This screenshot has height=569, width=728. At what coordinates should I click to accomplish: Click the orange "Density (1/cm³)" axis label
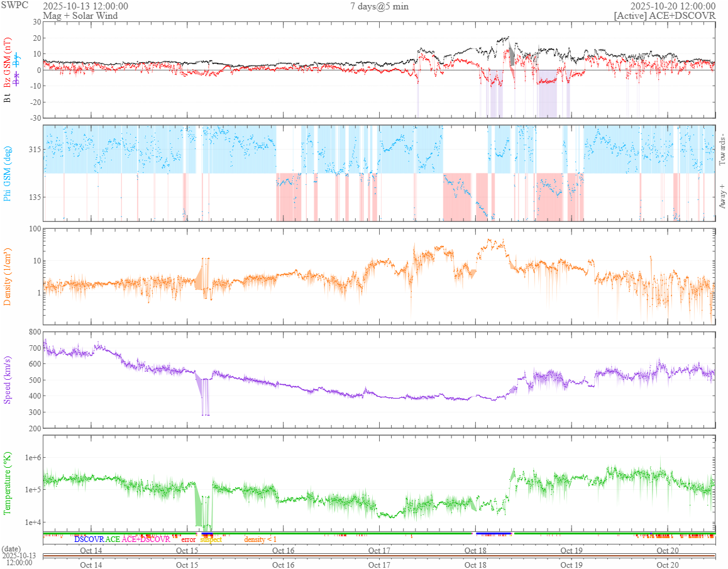point(7,277)
